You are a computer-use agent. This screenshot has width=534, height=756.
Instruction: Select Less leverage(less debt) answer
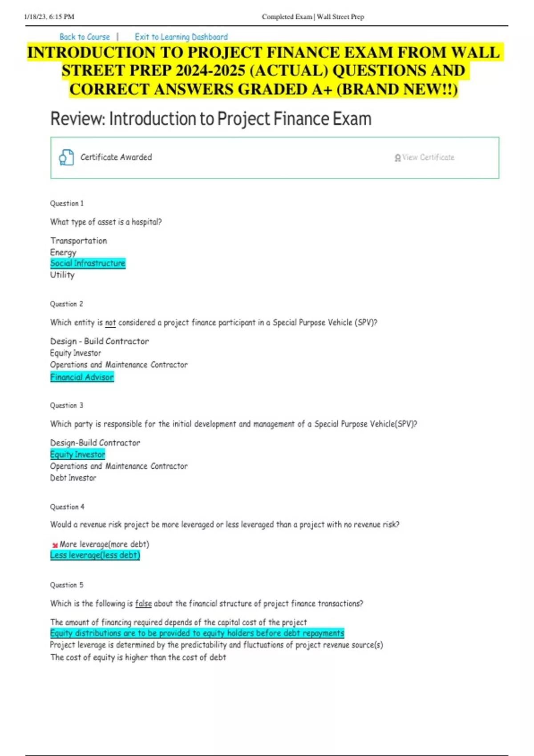click(95, 555)
